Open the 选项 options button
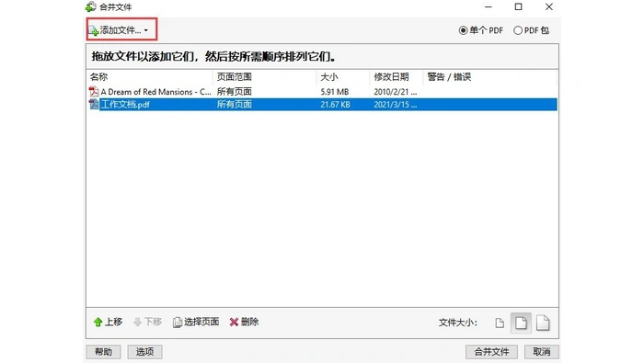 coord(144,352)
